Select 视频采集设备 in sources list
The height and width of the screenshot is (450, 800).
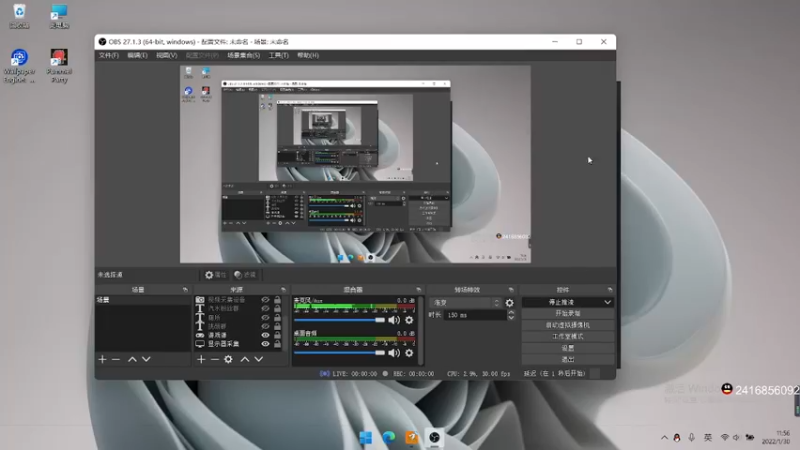227,299
